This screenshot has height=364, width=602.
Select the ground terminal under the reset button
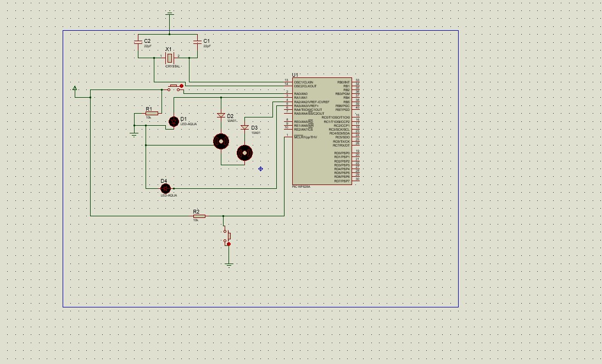229,265
